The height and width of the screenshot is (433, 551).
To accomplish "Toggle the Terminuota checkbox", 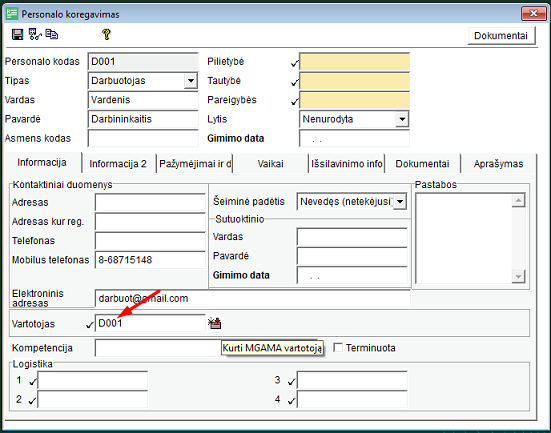I will 338,348.
